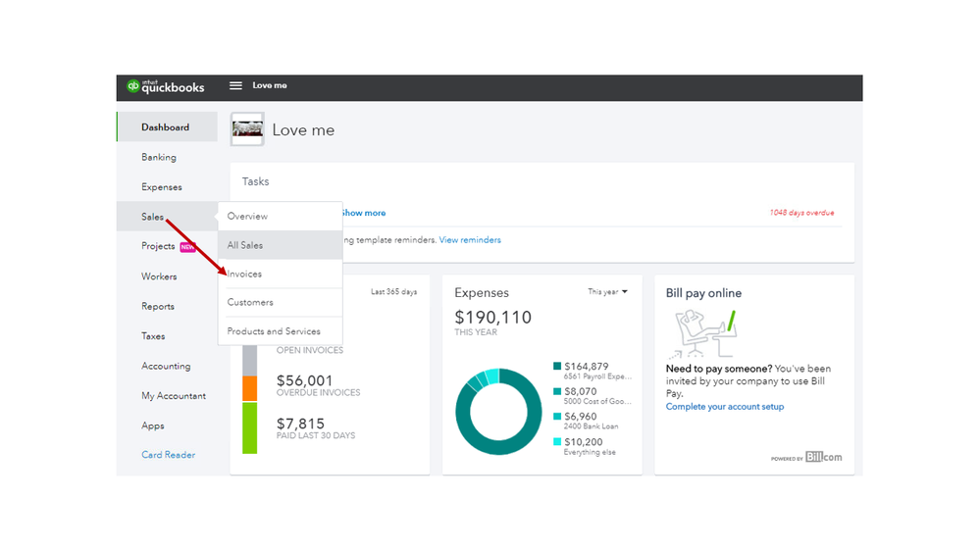980x551 pixels.
Task: Choose Products and Services from the submenu
Action: coord(280,331)
